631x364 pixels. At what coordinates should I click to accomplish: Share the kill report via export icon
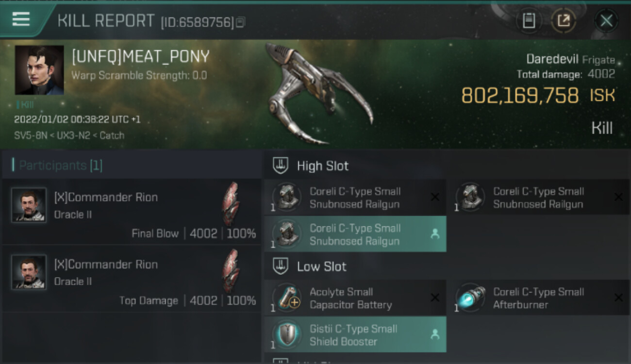[x=564, y=20]
